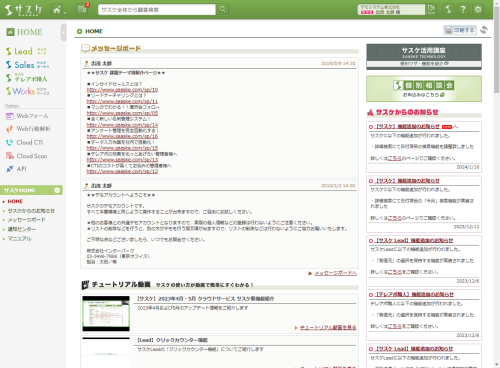
Task: Open the saaske.com/sp/10 link
Action: coord(122,90)
